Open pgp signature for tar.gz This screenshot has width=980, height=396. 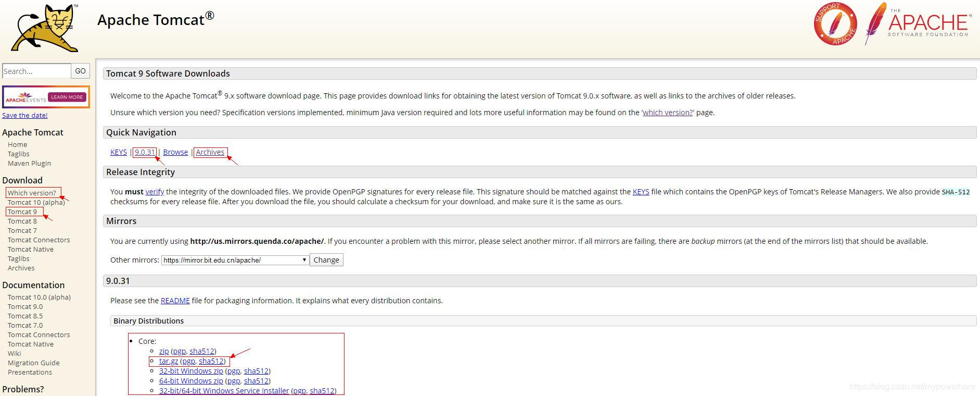[x=188, y=361]
